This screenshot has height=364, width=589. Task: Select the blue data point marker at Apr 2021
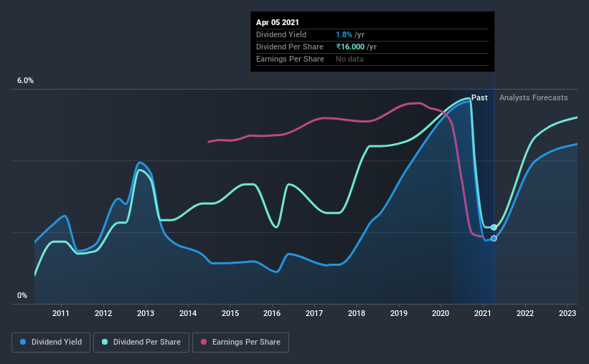click(x=494, y=239)
